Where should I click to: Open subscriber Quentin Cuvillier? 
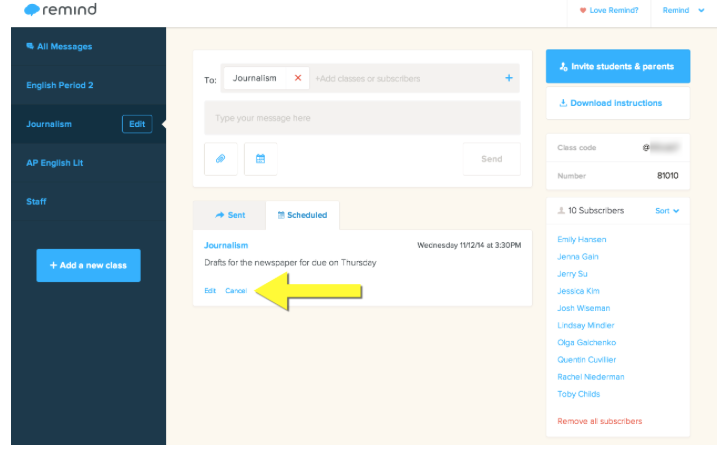(x=586, y=359)
